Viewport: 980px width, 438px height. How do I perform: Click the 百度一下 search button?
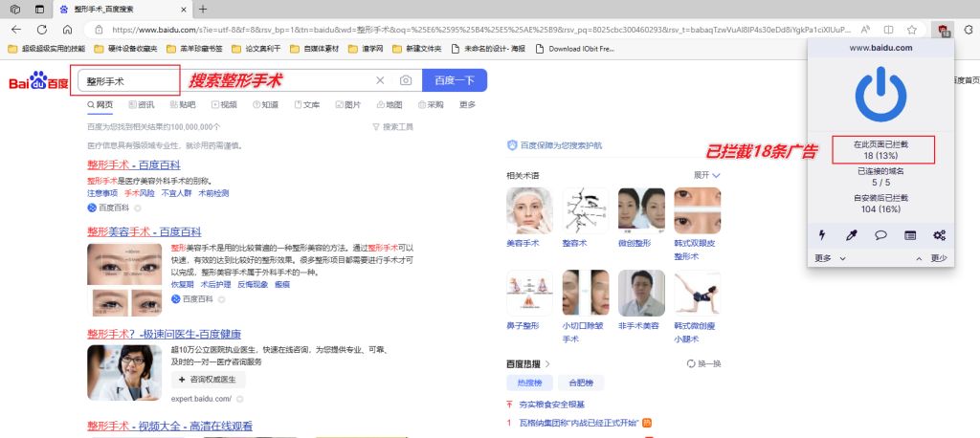(x=455, y=80)
